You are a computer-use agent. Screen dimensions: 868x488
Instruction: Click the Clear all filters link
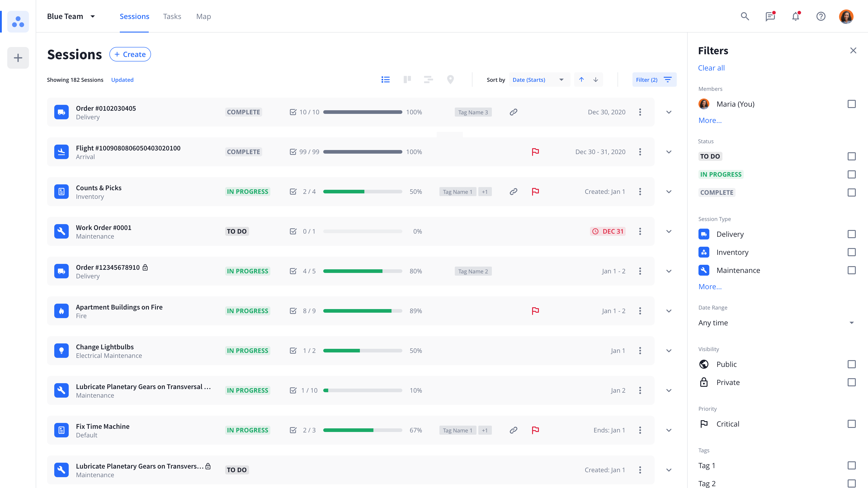(x=711, y=68)
